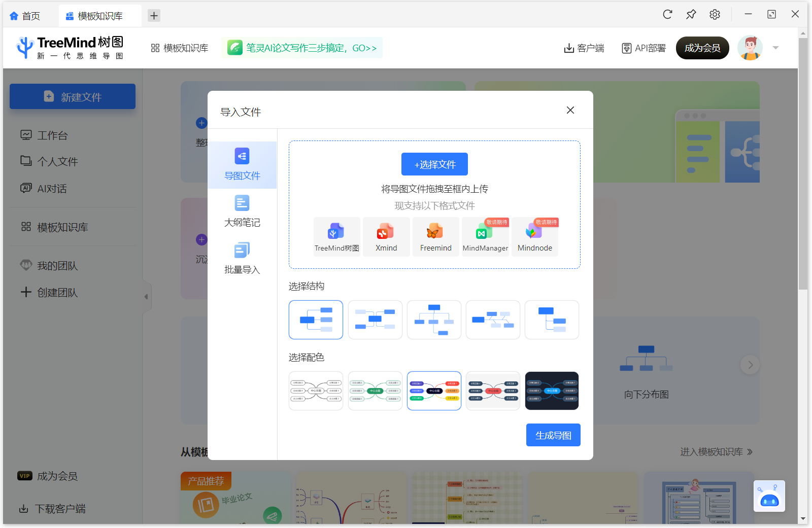Click the +选择文件 button
The height and width of the screenshot is (528, 812).
pyautogui.click(x=434, y=164)
